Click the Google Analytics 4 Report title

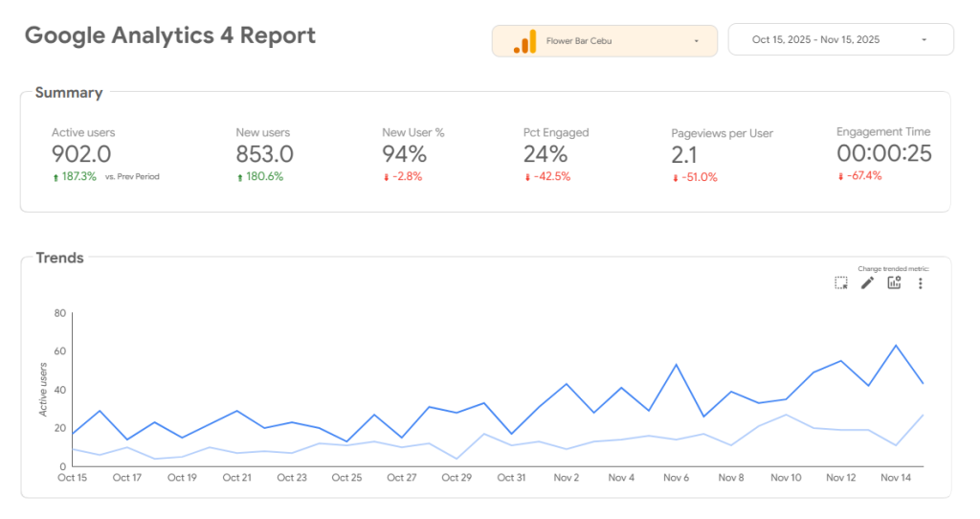click(x=170, y=36)
